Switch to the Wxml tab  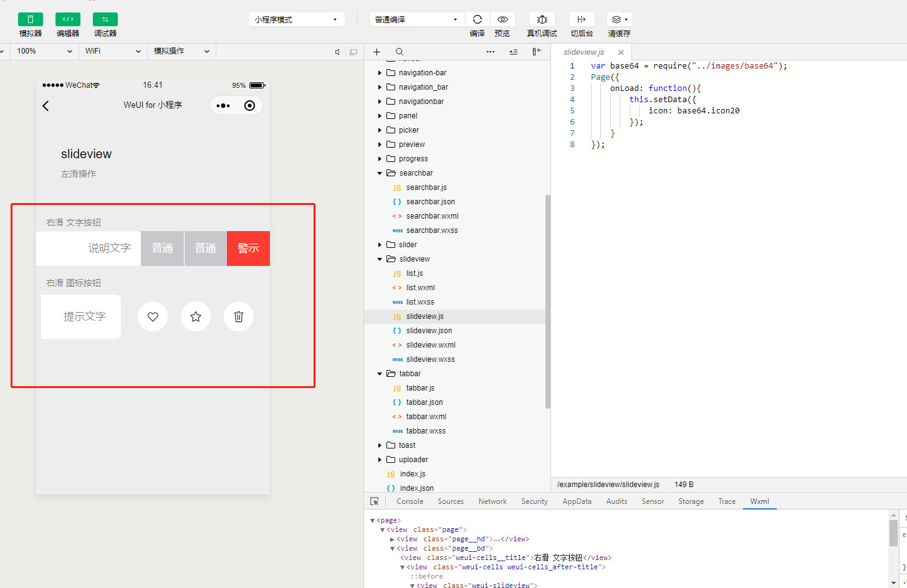[759, 501]
